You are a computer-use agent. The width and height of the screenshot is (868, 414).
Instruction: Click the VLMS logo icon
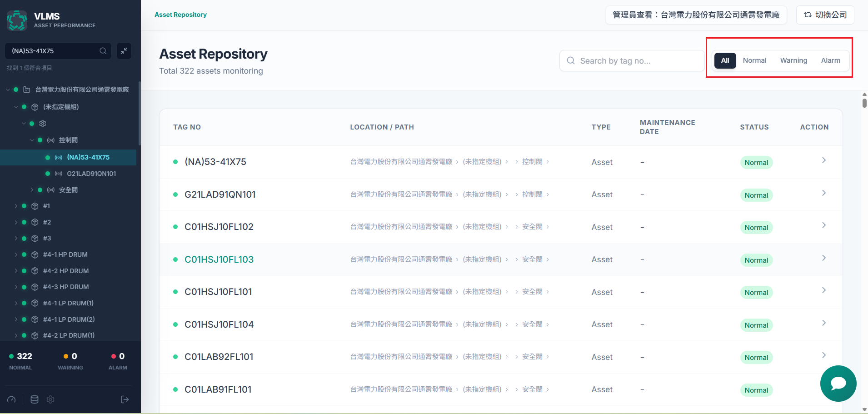click(17, 20)
